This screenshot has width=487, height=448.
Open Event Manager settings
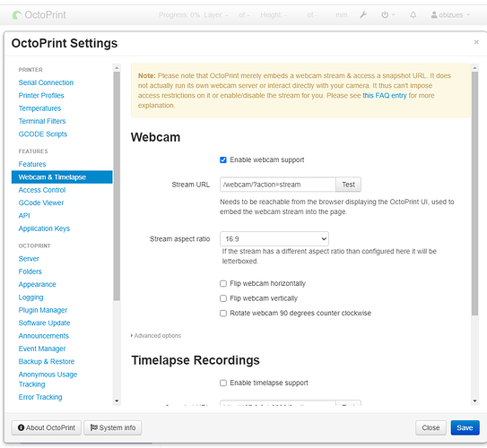coord(42,349)
